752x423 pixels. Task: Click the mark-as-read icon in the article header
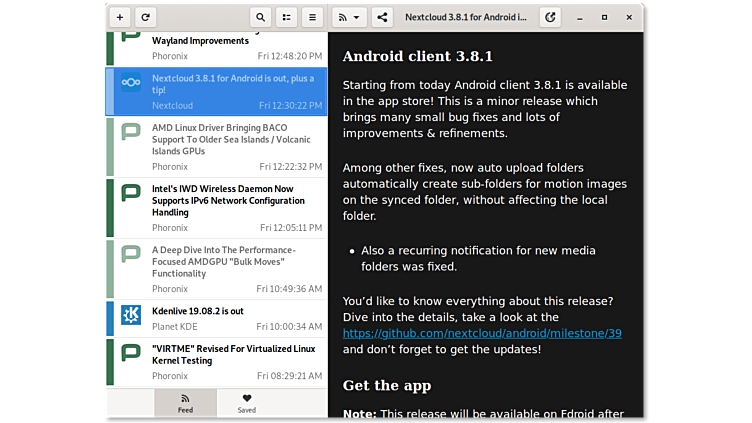pyautogui.click(x=550, y=17)
